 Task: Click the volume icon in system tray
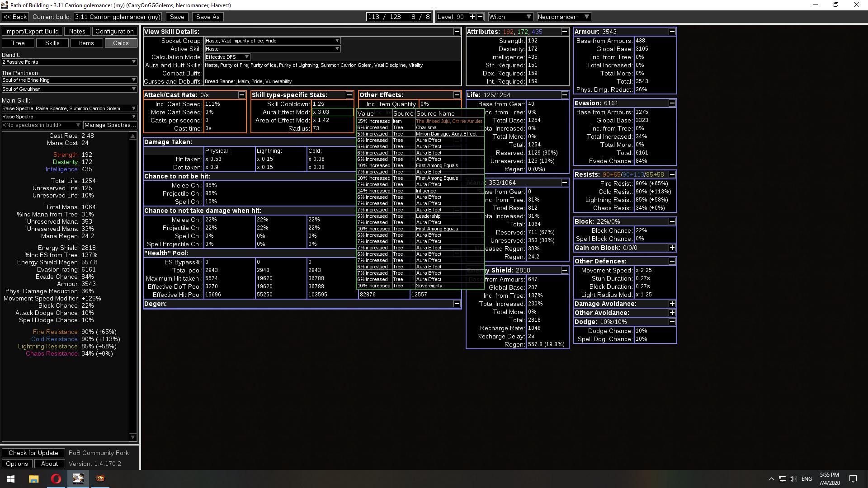[793, 479]
